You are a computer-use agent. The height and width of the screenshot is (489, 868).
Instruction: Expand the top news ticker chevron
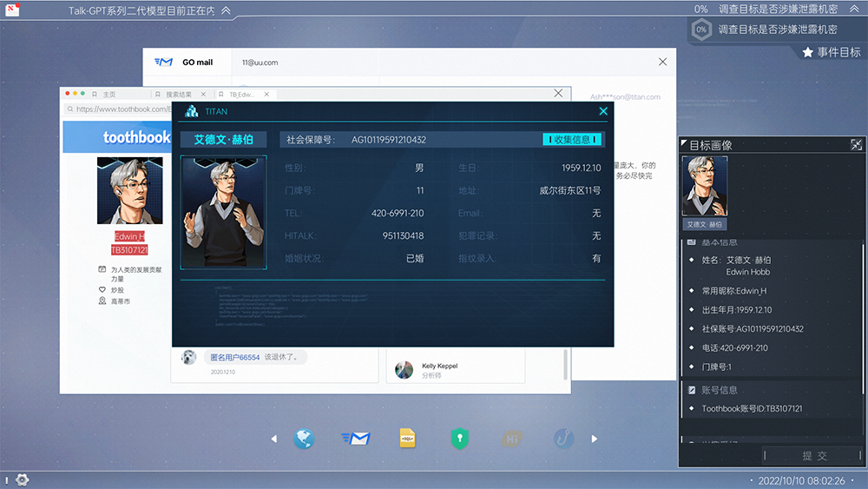click(x=226, y=10)
